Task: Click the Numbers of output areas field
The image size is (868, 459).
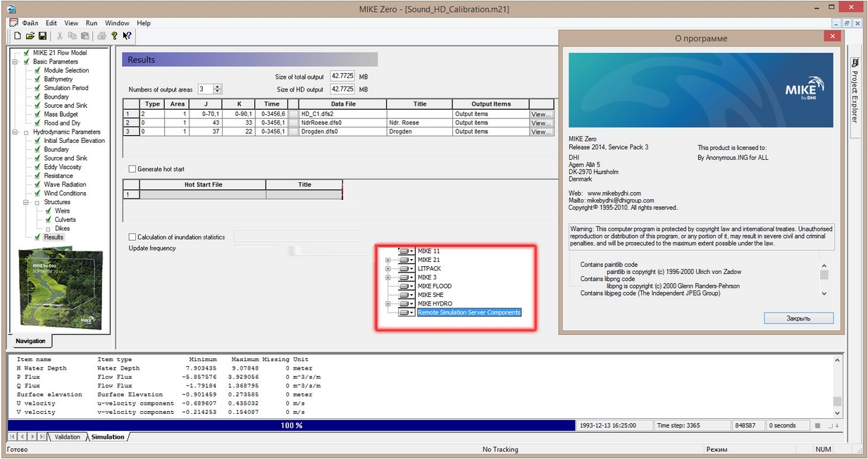Action: 205,89
